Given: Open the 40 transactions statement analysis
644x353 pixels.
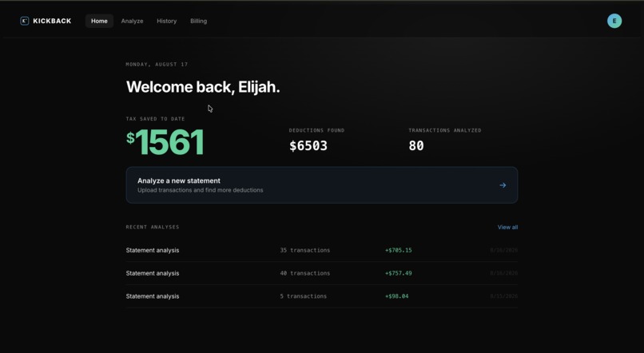Looking at the screenshot, I should click(321, 273).
